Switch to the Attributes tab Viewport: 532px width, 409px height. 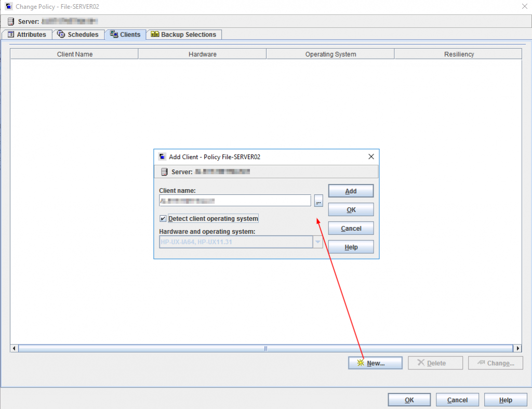tap(27, 35)
